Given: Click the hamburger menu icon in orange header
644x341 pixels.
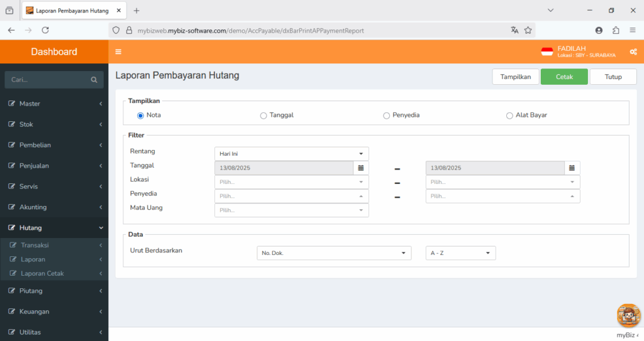Looking at the screenshot, I should click(x=118, y=51).
